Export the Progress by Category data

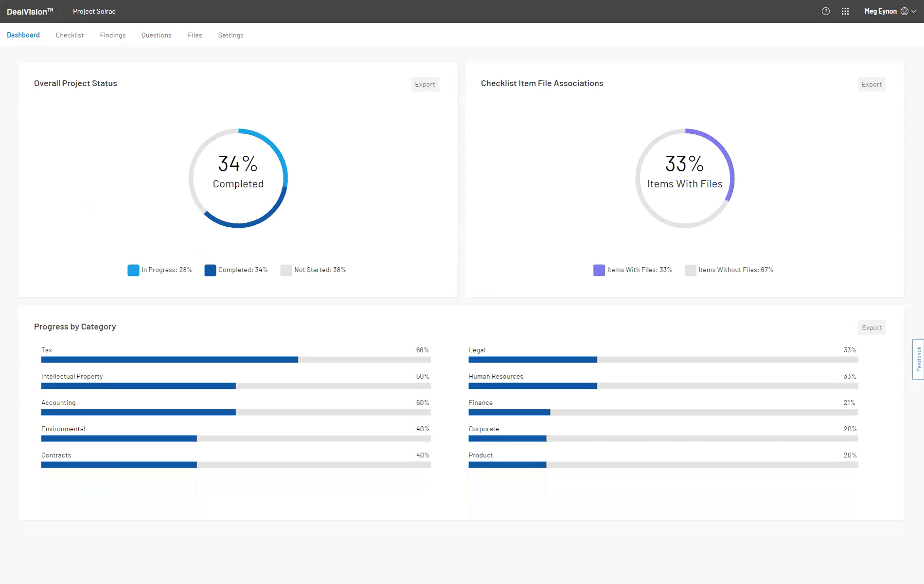click(x=871, y=327)
